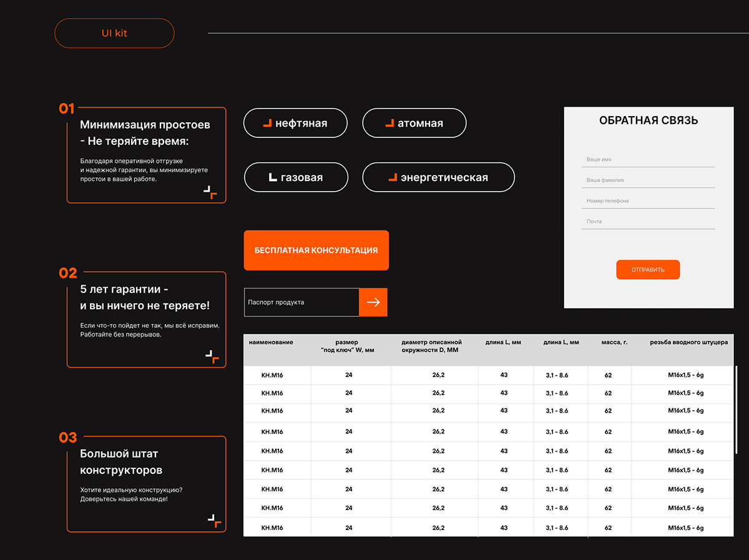Image resolution: width=749 pixels, height=560 pixels.
Task: Click the orange bracket icon in энергетическая chip
Action: pyautogui.click(x=393, y=177)
